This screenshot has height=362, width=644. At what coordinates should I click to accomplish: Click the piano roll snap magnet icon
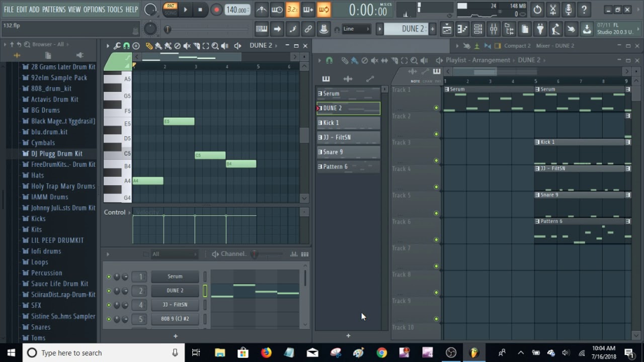[126, 46]
